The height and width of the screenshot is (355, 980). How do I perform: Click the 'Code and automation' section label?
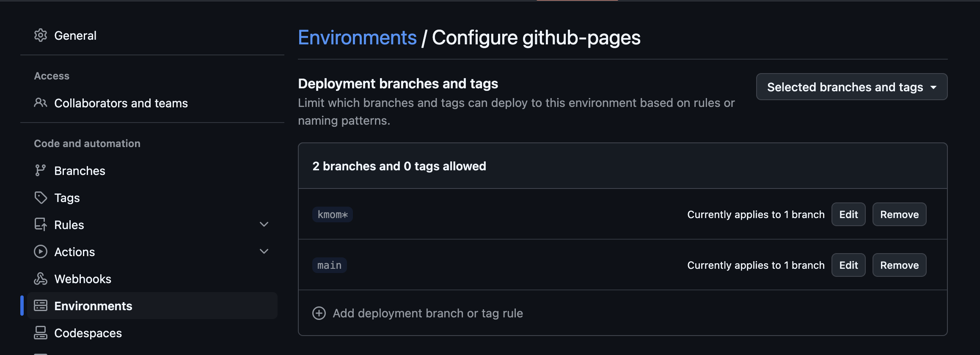coord(87,144)
